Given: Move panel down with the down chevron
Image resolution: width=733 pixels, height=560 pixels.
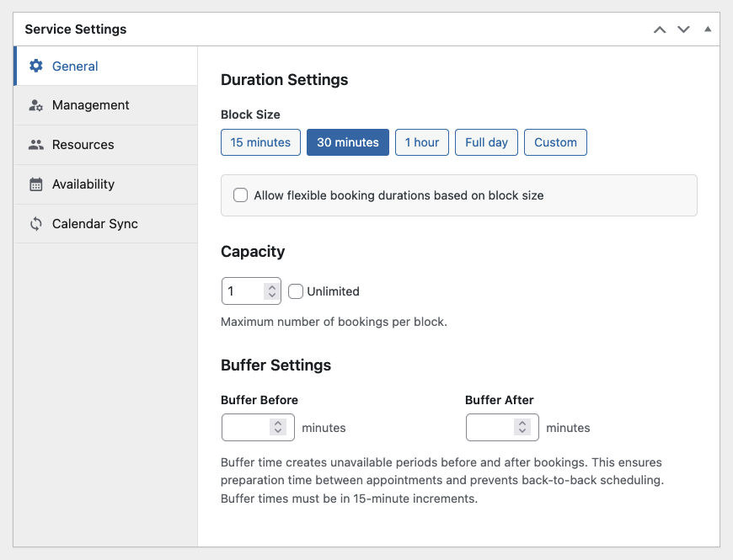Looking at the screenshot, I should [683, 29].
